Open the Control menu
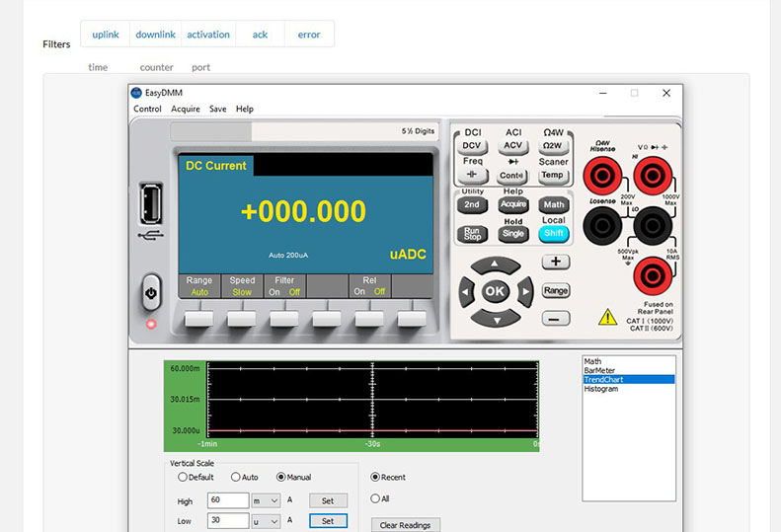 tap(147, 110)
